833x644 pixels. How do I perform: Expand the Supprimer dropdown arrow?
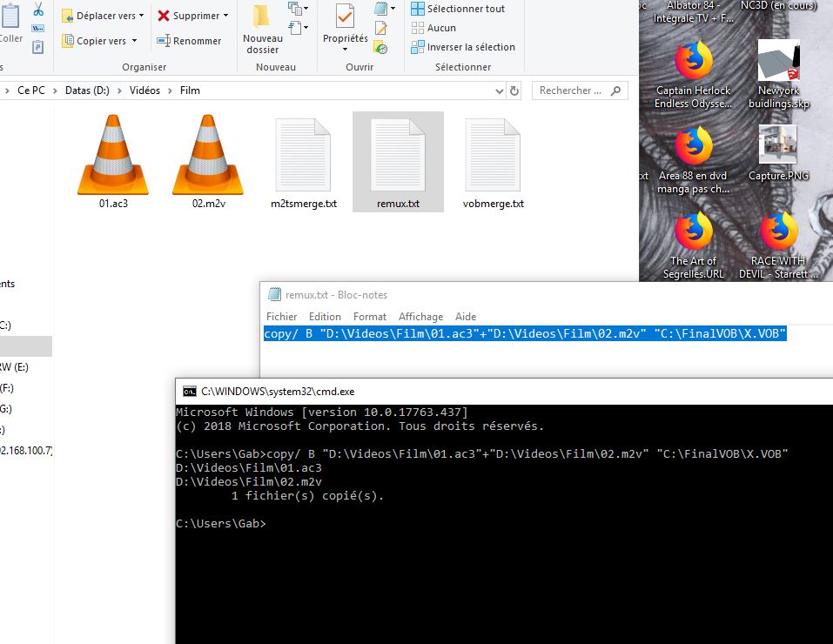pos(225,16)
